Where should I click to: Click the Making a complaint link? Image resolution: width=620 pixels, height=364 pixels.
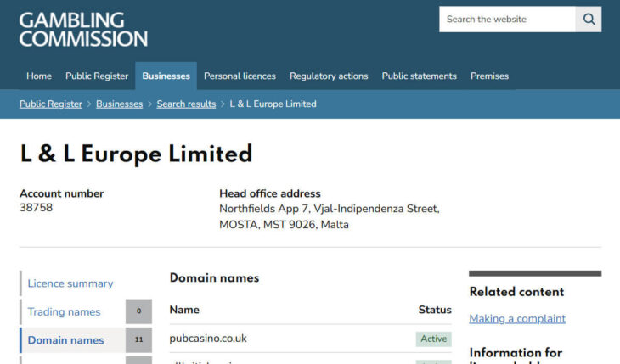(517, 318)
